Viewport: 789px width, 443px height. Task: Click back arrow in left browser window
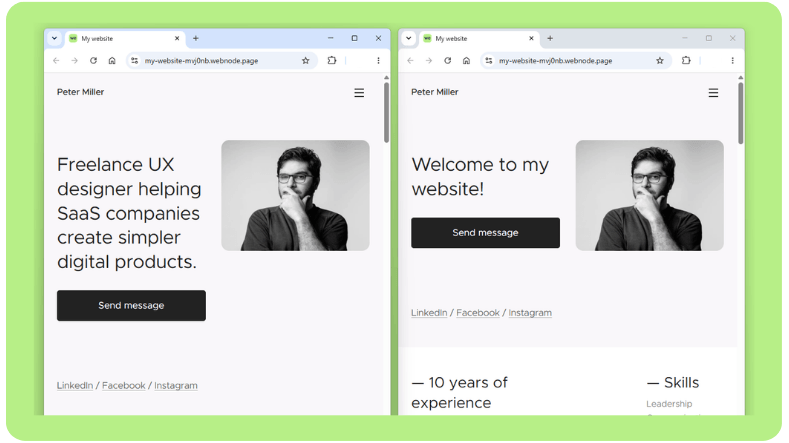click(56, 60)
